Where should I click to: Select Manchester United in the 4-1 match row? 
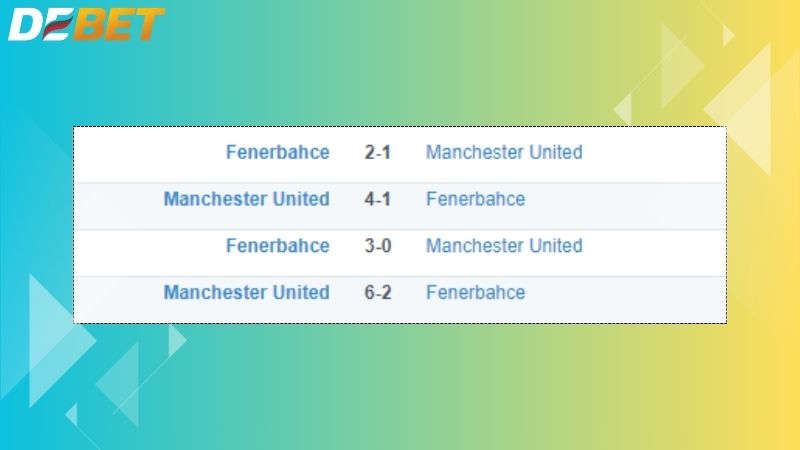(246, 199)
